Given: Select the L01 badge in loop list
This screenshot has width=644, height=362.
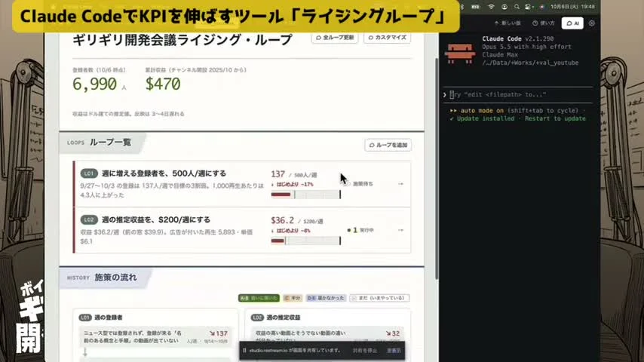Looking at the screenshot, I should (x=89, y=173).
